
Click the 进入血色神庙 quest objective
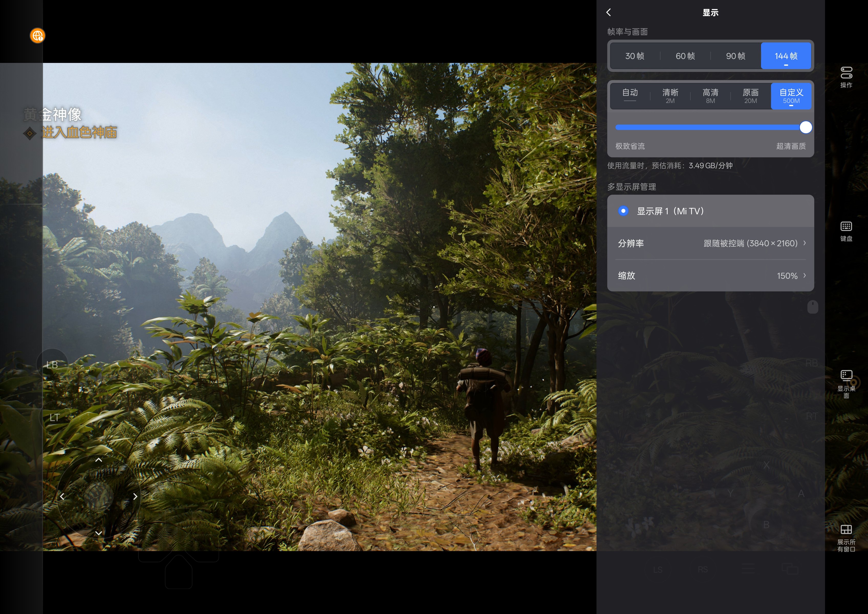[x=79, y=132]
